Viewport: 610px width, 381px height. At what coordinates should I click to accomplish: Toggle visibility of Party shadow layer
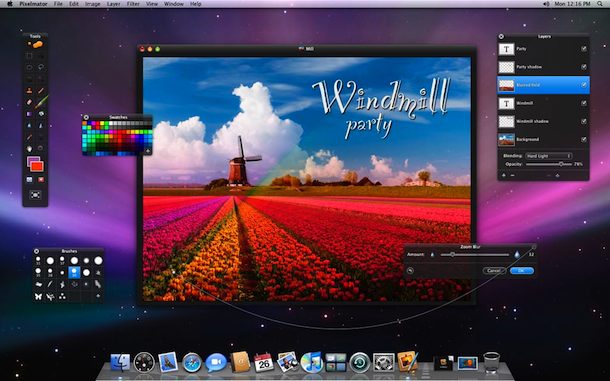[584, 67]
